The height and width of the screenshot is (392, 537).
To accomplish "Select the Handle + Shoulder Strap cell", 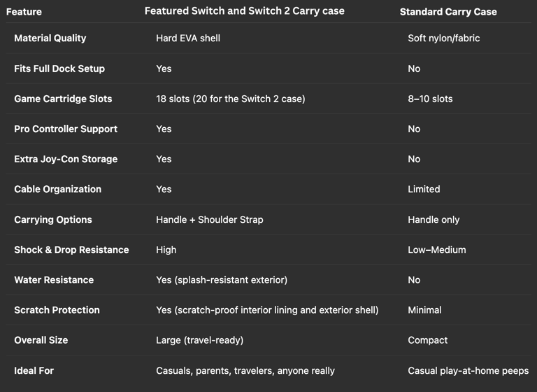I will (210, 219).
